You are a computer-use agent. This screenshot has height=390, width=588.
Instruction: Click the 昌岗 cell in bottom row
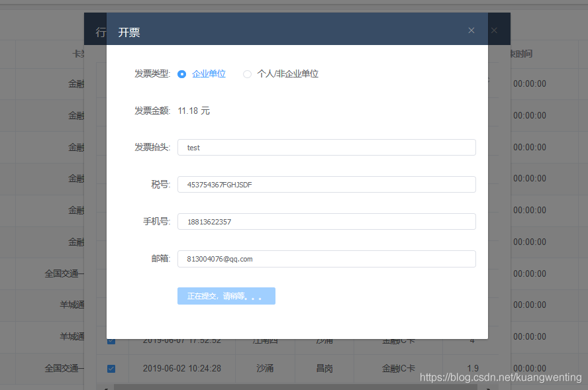[x=324, y=369]
